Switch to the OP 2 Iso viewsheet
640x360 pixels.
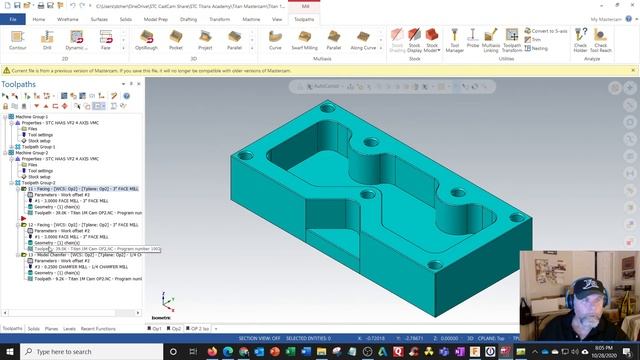[x=198, y=329]
